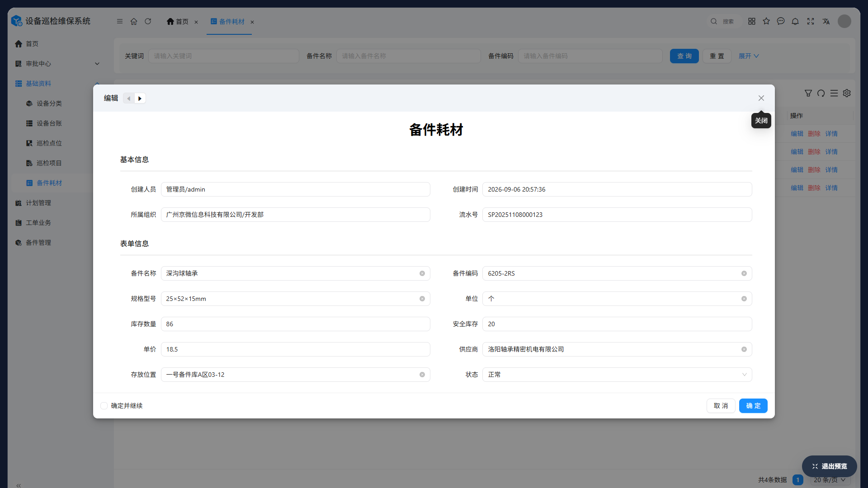Open the chat messages icon
Screen dimensions: 868x488
coord(781,21)
